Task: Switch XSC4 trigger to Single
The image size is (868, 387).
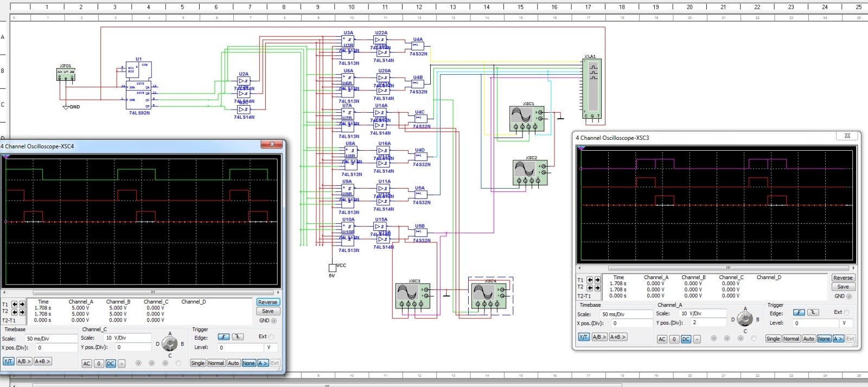Action: tap(198, 363)
